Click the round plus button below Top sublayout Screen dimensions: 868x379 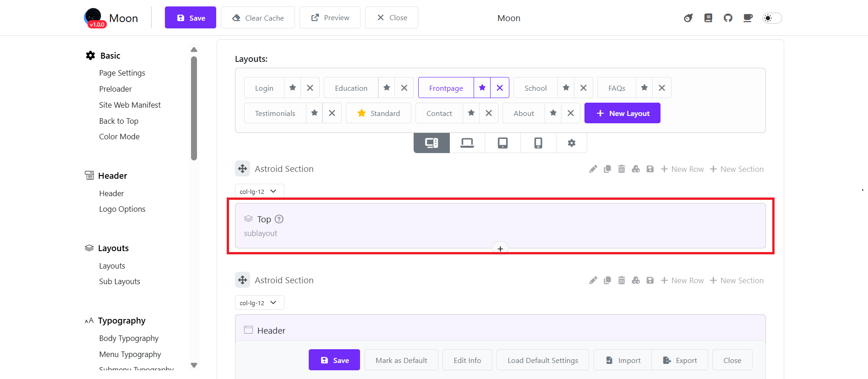[x=500, y=249]
